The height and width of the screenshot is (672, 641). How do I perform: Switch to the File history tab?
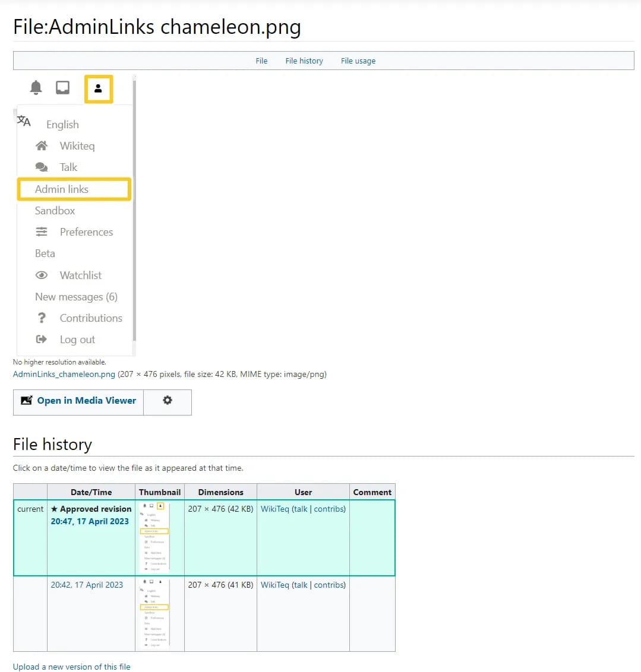pos(304,61)
